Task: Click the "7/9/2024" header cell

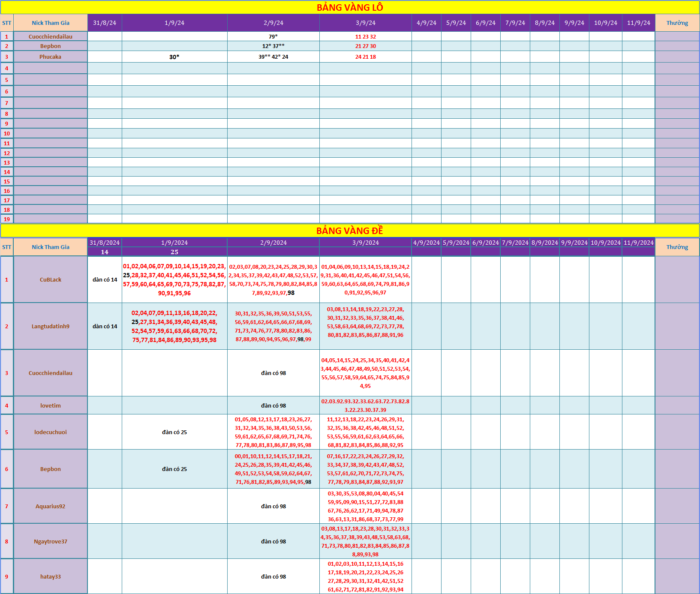Action: 515,243
